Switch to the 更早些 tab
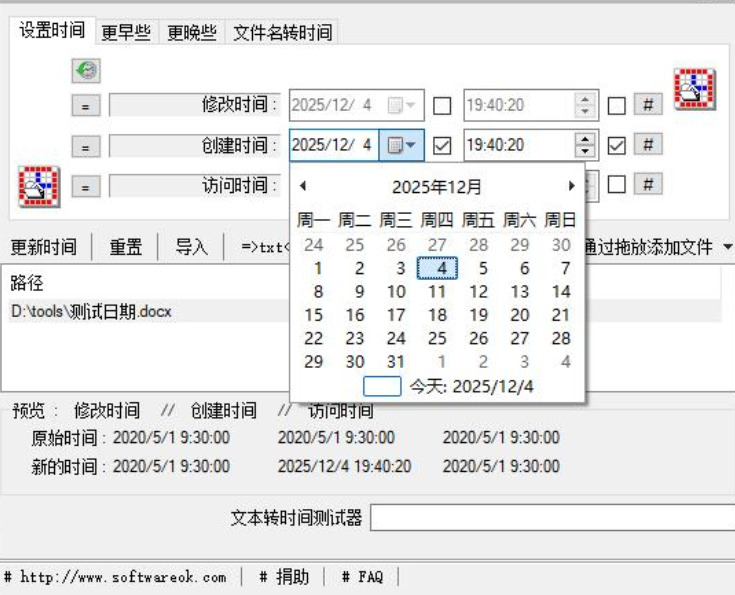 [x=126, y=32]
